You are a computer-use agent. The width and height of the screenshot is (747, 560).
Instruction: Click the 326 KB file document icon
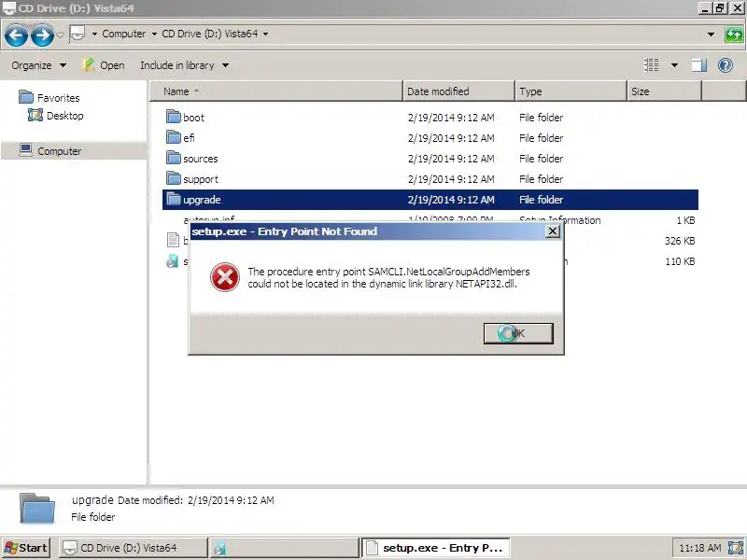click(173, 240)
